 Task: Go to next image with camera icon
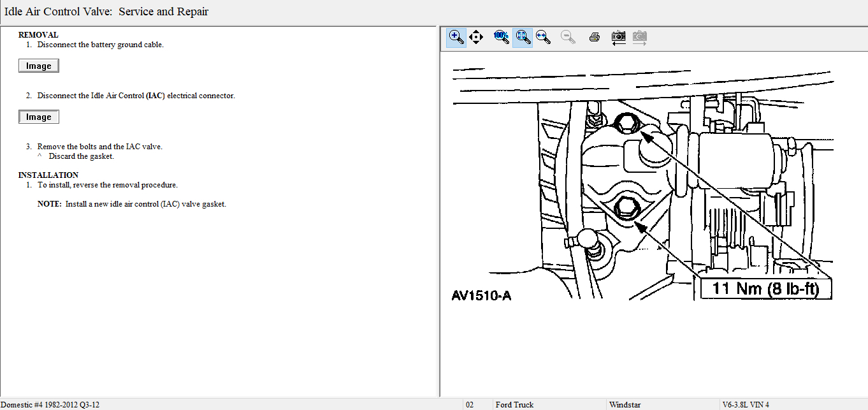tap(640, 38)
